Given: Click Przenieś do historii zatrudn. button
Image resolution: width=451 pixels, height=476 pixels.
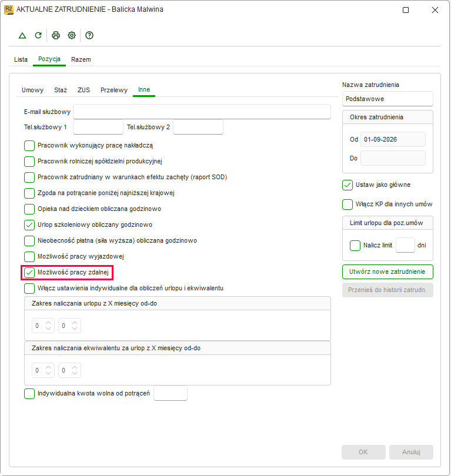Looking at the screenshot, I should (x=387, y=290).
